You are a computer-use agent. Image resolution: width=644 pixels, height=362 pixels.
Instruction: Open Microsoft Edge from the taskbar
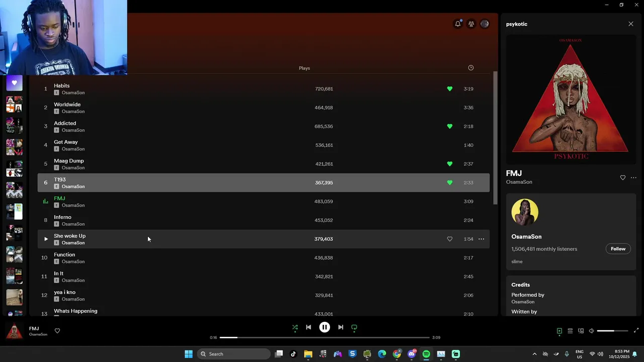point(382,354)
